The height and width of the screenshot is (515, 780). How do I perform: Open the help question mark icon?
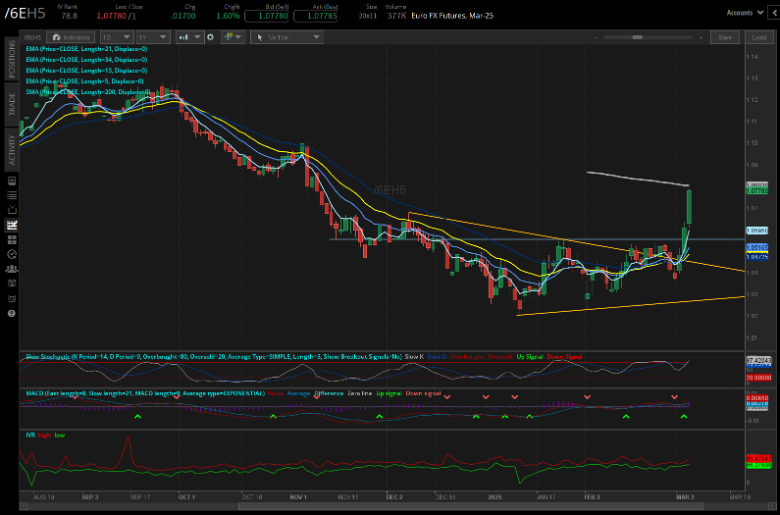tap(12, 313)
